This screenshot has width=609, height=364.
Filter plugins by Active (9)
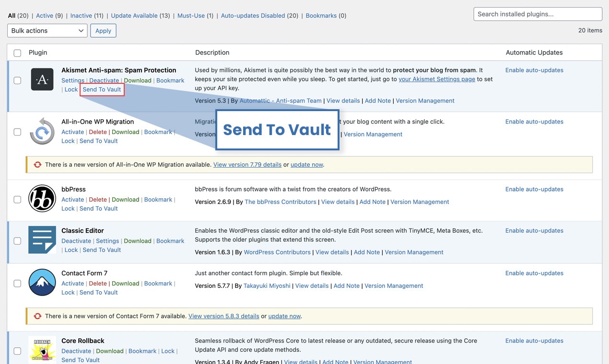coord(49,16)
